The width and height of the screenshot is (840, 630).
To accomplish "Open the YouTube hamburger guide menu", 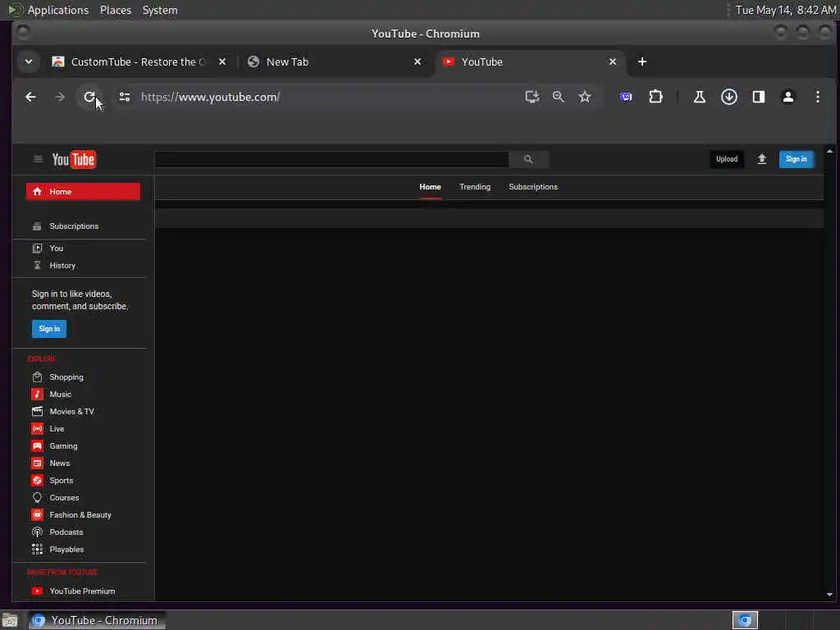I will click(38, 159).
